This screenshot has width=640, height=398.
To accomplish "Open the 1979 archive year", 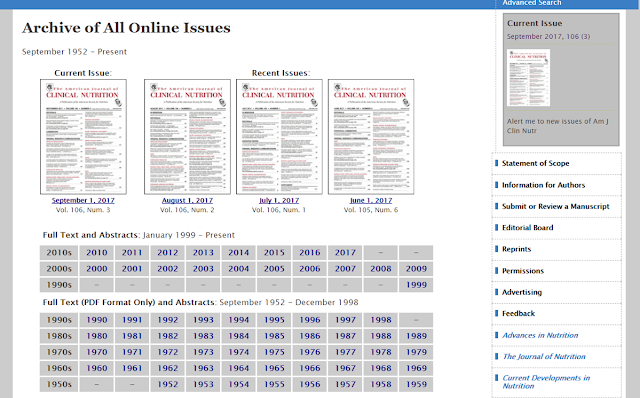I will pyautogui.click(x=416, y=352).
